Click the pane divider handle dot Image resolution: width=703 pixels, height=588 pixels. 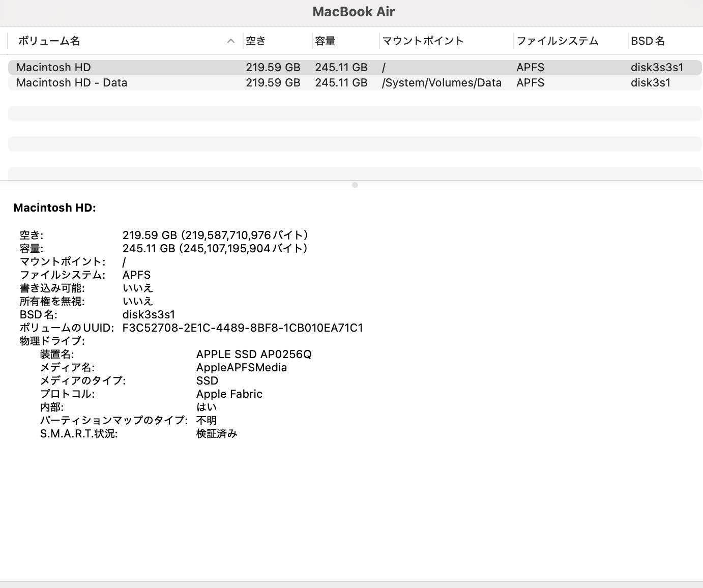[354, 186]
